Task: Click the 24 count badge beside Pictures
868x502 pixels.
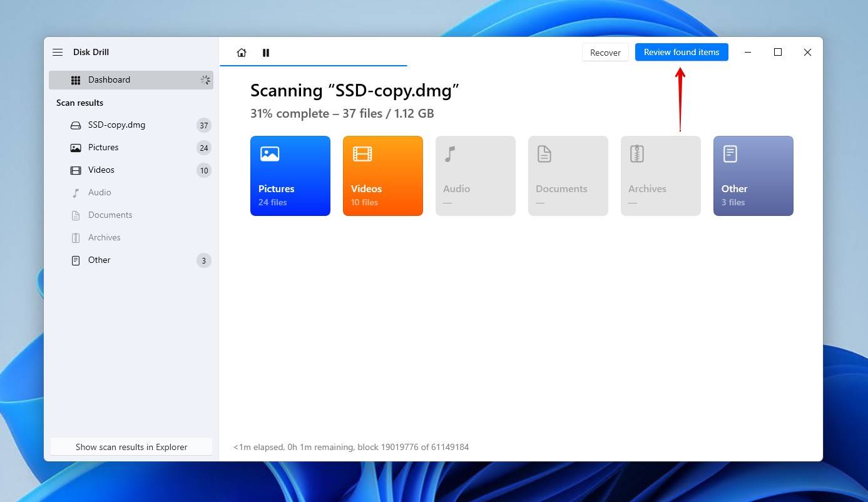Action: pos(204,148)
